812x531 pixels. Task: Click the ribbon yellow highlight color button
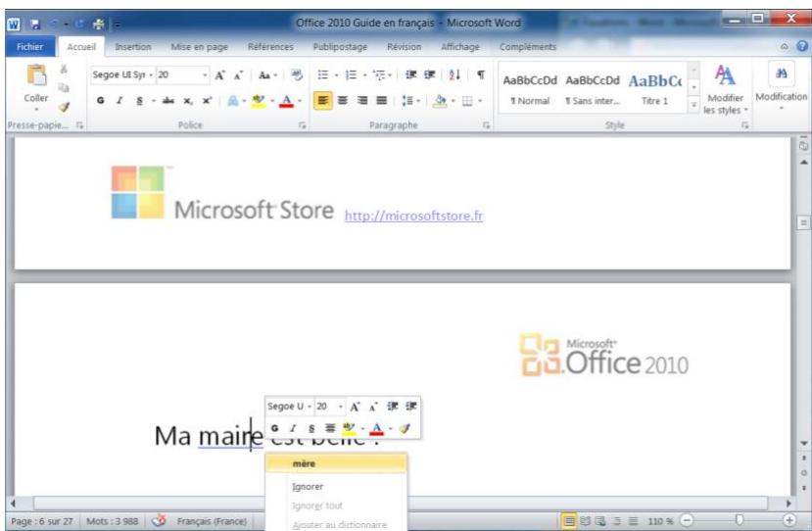259,101
